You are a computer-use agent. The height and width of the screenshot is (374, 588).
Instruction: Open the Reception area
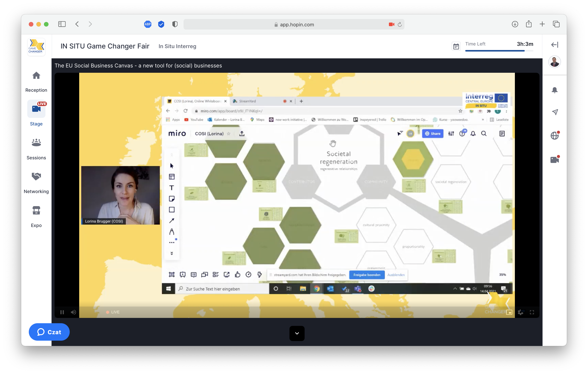tap(36, 82)
